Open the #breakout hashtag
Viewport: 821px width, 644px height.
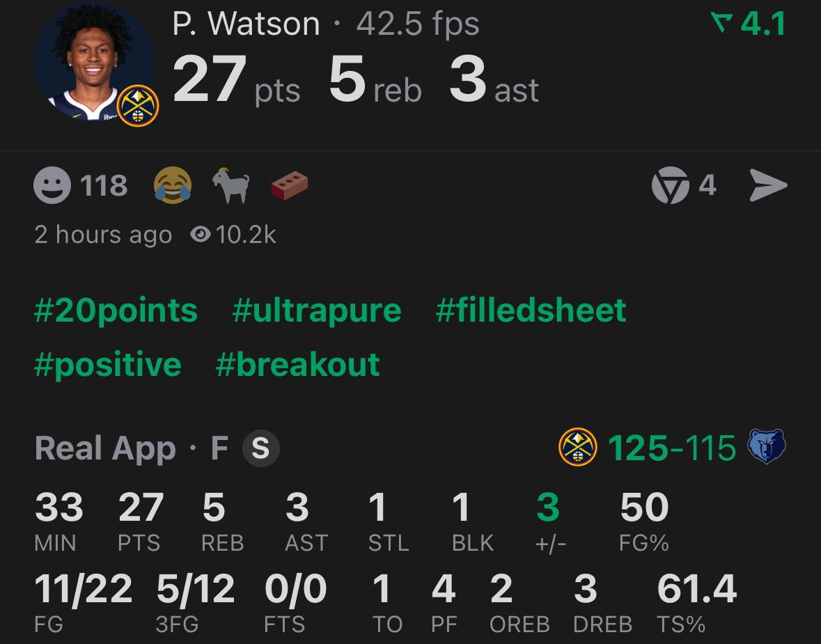(297, 364)
